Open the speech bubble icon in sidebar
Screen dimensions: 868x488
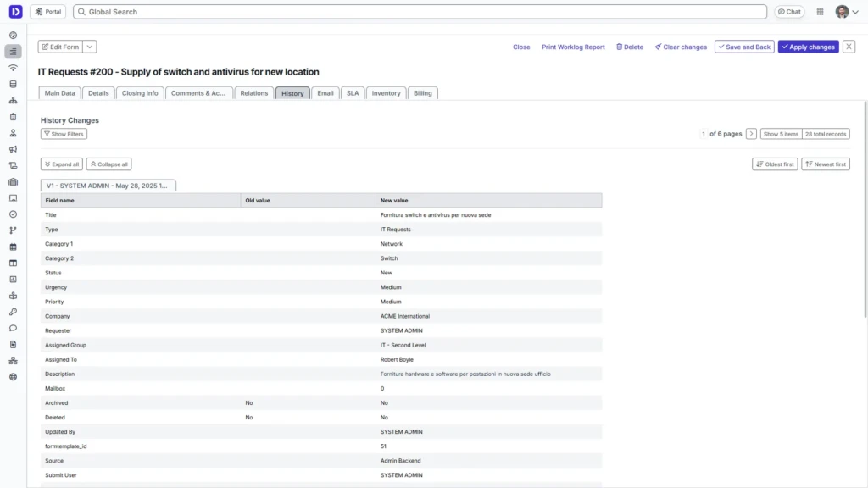click(x=14, y=328)
